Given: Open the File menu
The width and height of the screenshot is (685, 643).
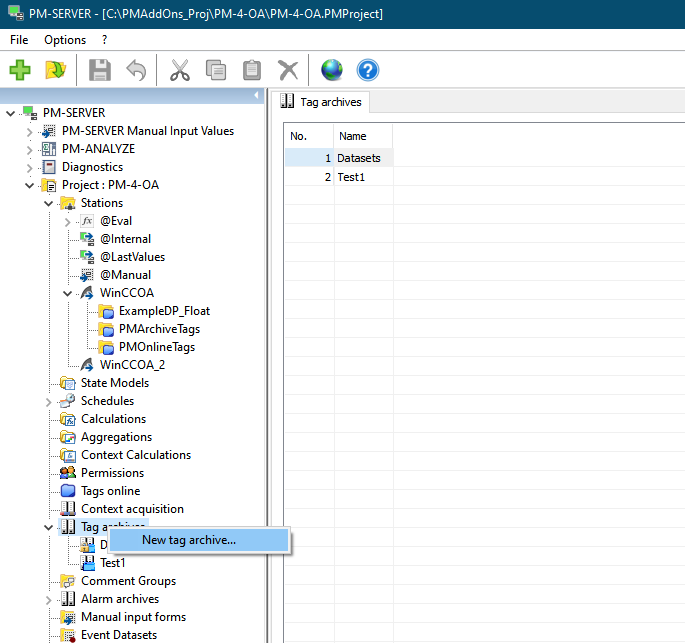Looking at the screenshot, I should (x=19, y=40).
